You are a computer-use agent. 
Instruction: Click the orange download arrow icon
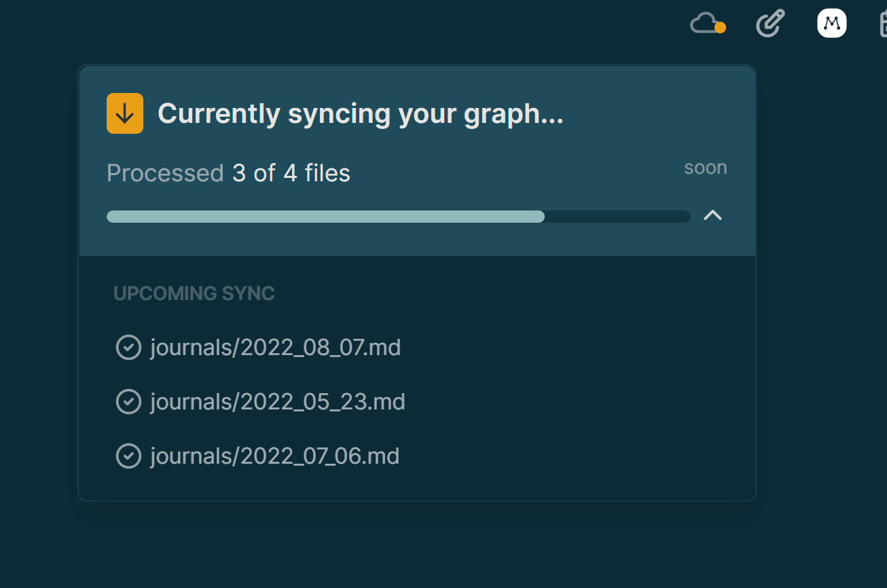pos(124,113)
